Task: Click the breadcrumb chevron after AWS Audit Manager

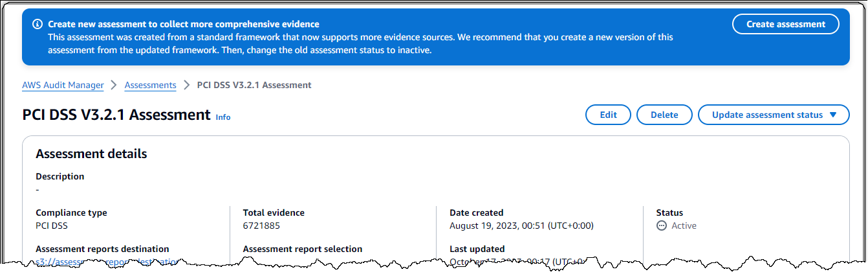Action: click(114, 86)
